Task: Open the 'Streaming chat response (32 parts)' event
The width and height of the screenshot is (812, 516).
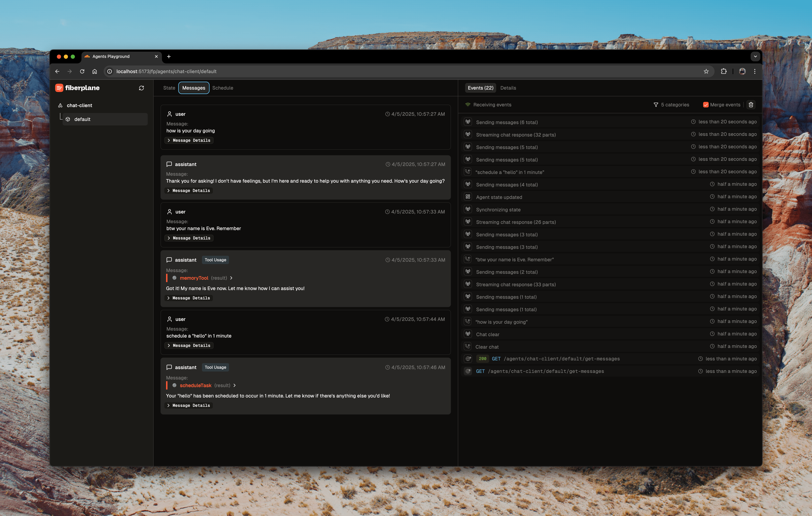Action: tap(516, 135)
